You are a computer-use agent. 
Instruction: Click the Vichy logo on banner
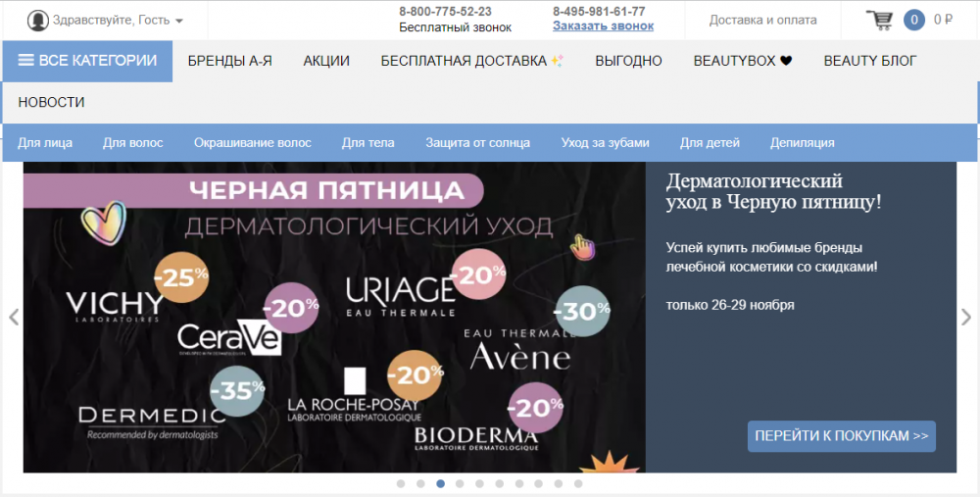pyautogui.click(x=115, y=306)
